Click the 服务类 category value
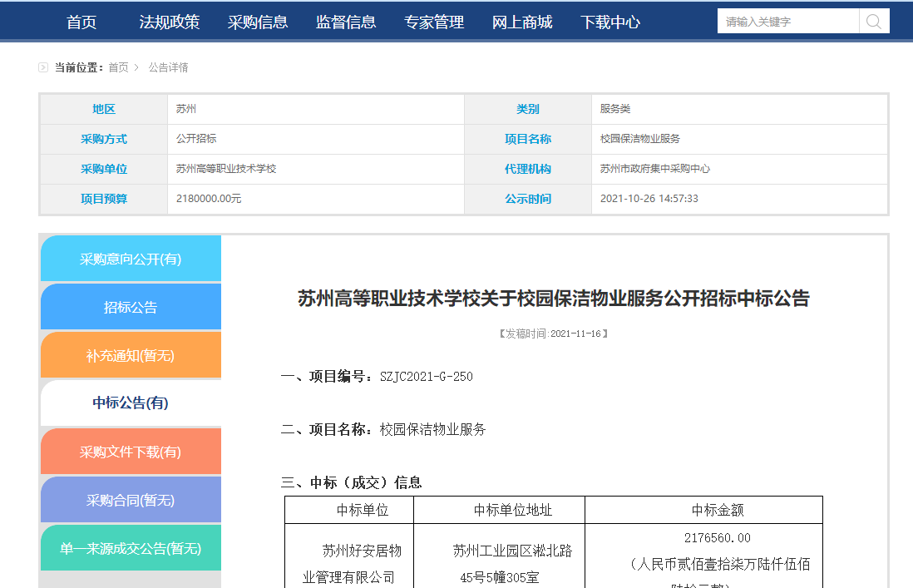 tap(615, 109)
